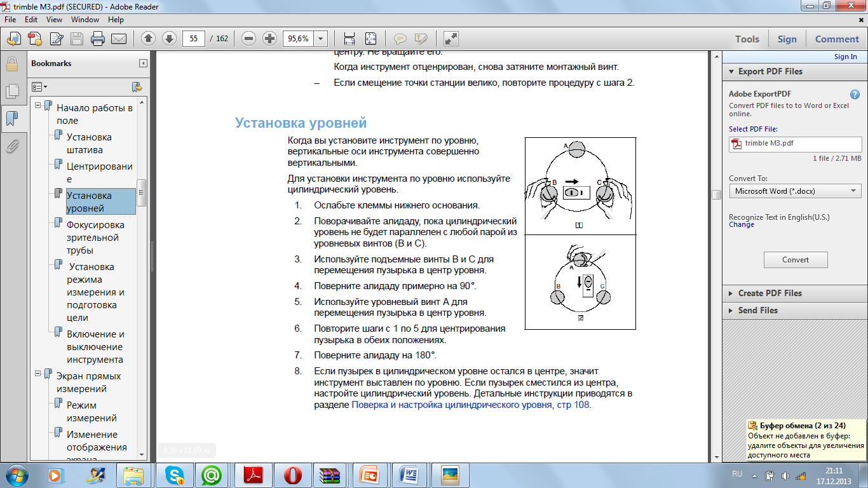Screen dimensions: 868x488
Task: Click the RU language indicator in tray
Action: (737, 474)
